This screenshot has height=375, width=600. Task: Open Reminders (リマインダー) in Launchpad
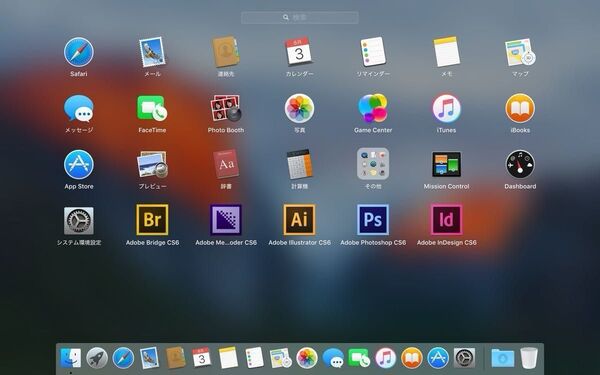point(373,52)
